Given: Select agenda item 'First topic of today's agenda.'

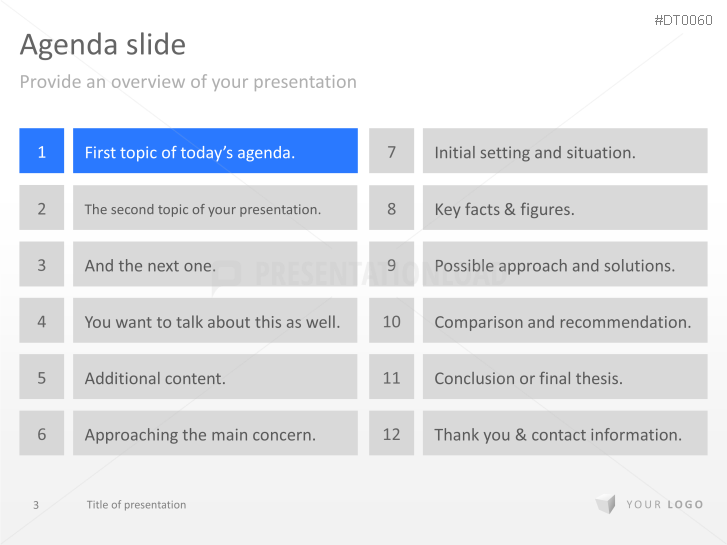Looking at the screenshot, I should click(x=215, y=152).
